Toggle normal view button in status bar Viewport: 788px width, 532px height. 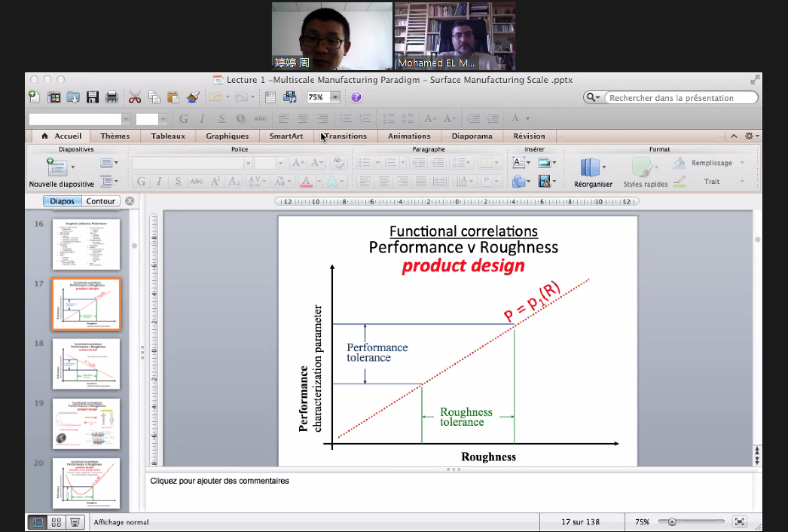[37, 522]
